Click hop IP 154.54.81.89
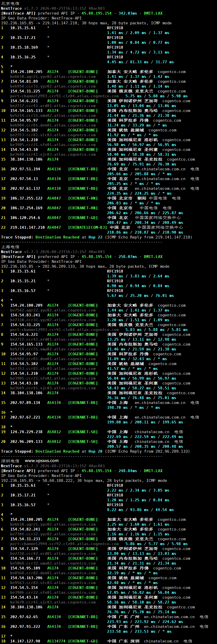 (x=24, y=81)
